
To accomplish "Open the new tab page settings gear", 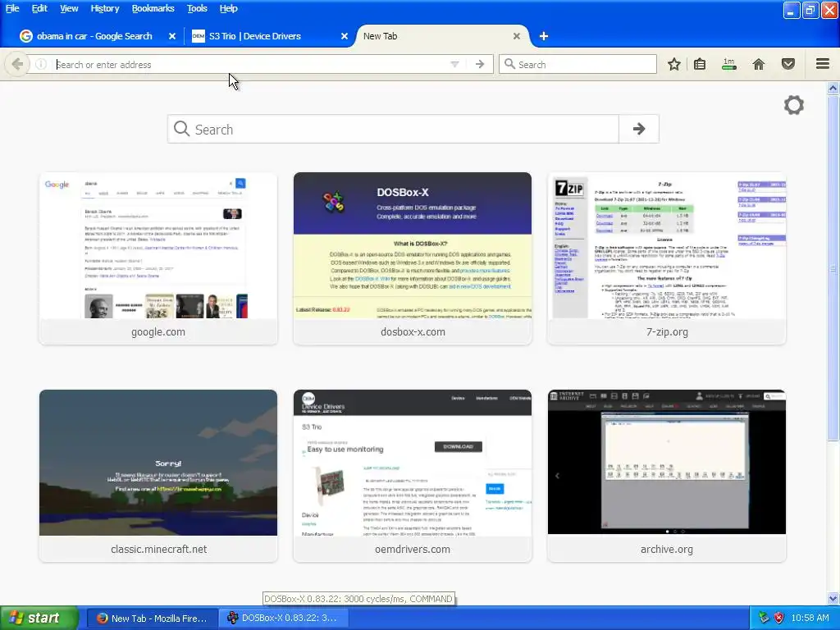I will tap(794, 105).
